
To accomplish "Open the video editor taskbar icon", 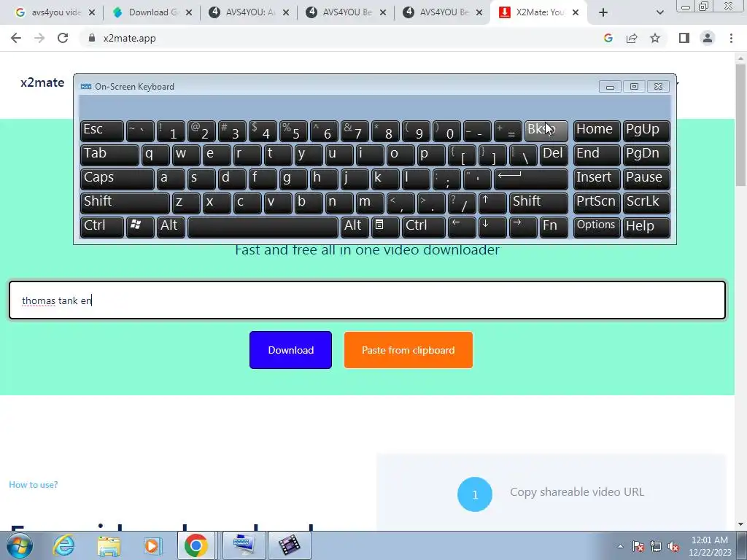I will coord(289,545).
